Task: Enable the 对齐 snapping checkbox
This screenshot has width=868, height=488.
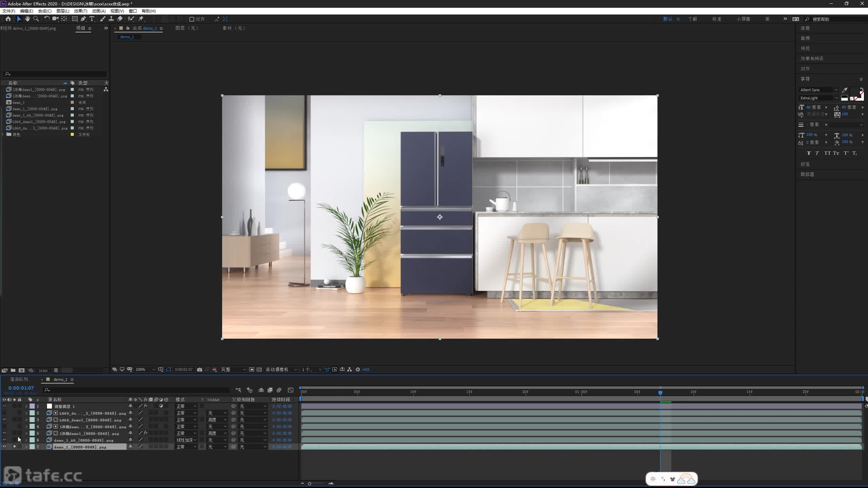Action: (x=192, y=19)
